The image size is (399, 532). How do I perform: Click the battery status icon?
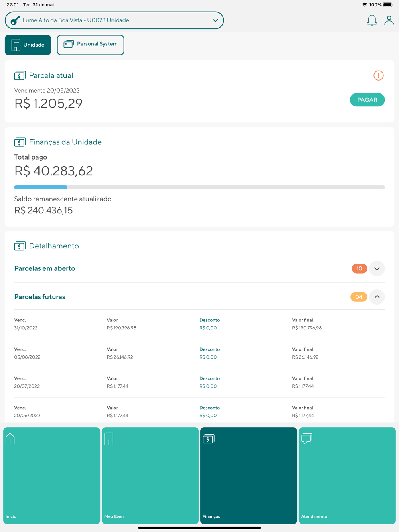click(x=388, y=5)
